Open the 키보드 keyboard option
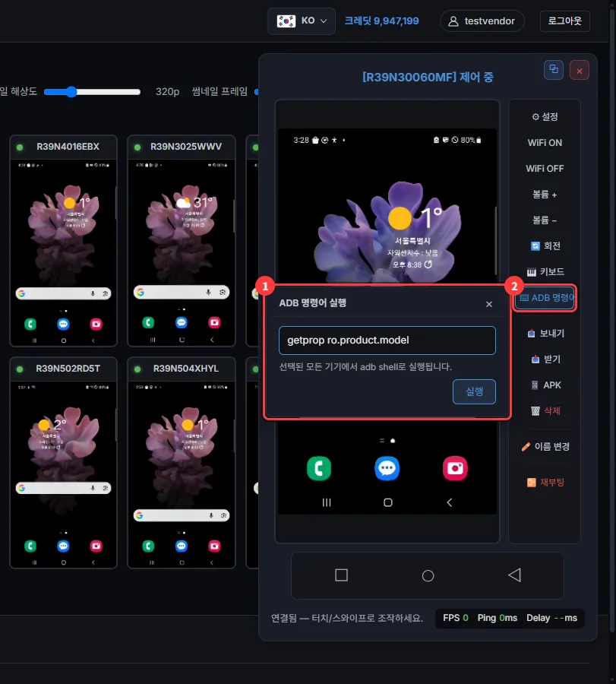Viewport: 616px width, 684px height. click(545, 272)
